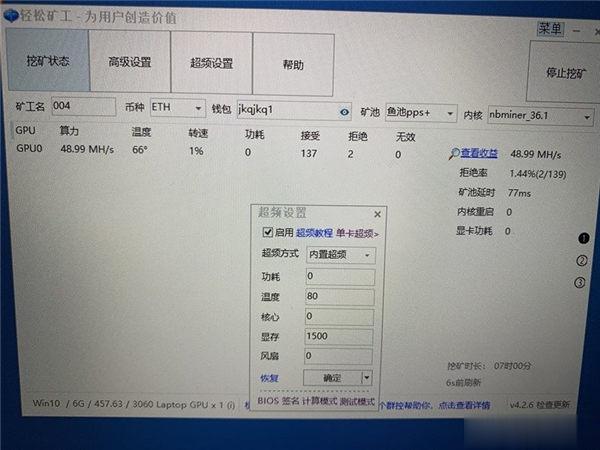Click the Win10 system info status text
Image resolution: width=600 pixels, height=450 pixels.
(134, 404)
